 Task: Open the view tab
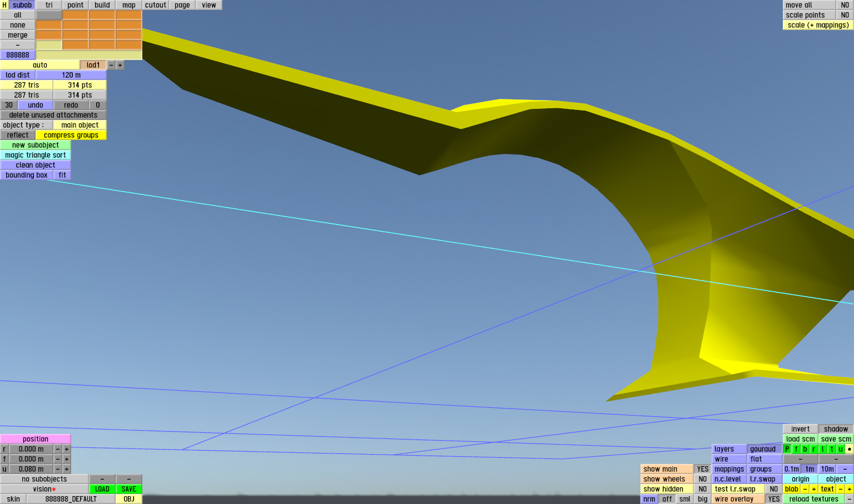(209, 5)
